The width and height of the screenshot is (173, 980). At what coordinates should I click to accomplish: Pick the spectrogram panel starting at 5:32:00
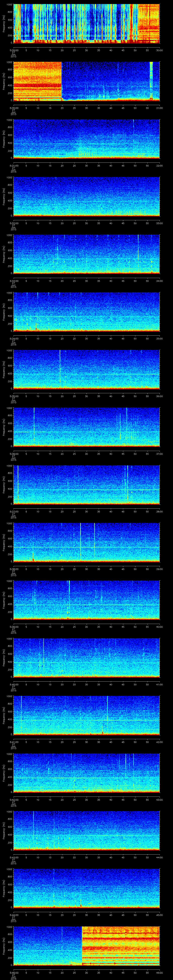[x=87, y=196]
